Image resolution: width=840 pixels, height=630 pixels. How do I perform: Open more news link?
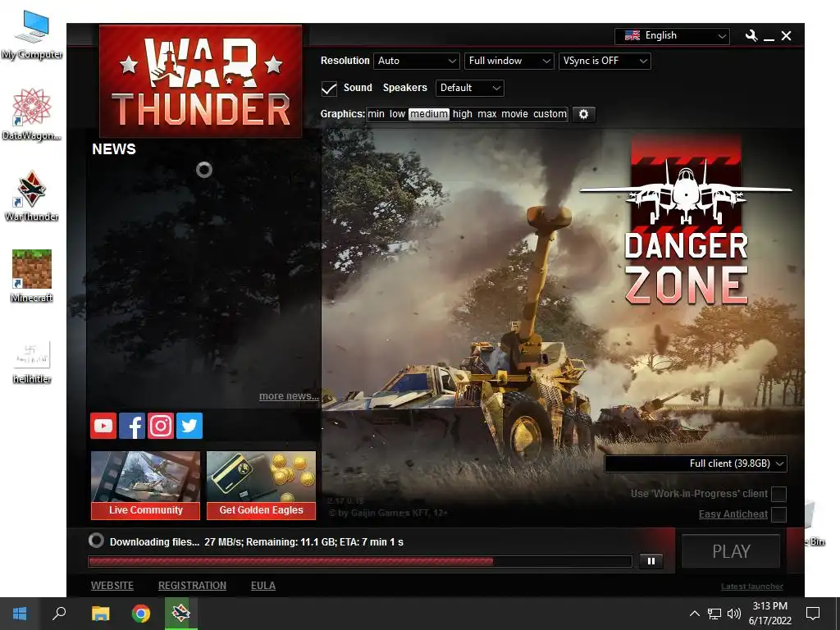click(289, 396)
